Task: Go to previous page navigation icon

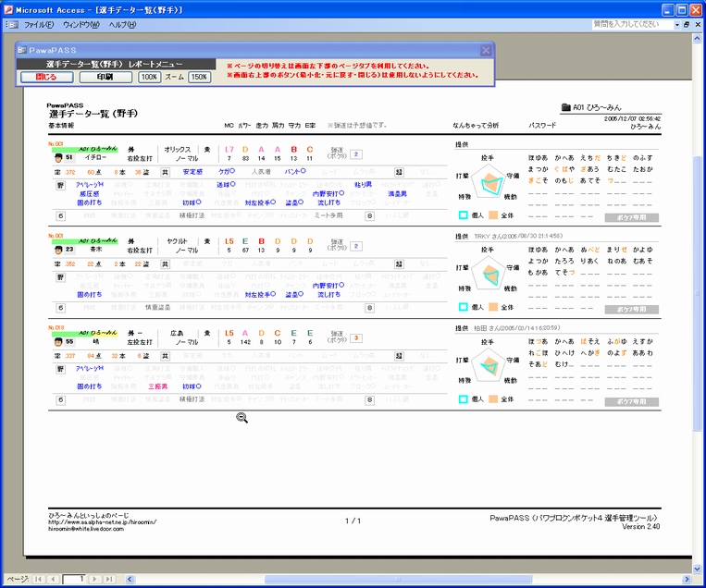Action: 53,579
